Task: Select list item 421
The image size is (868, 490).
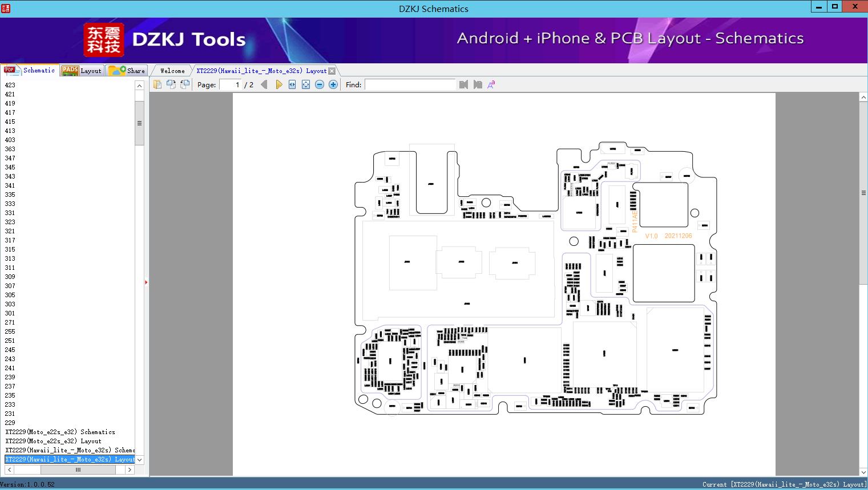Action: [10, 94]
